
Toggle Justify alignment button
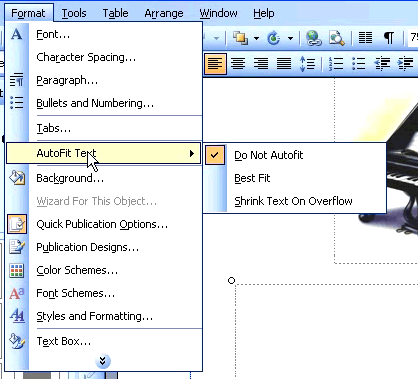tap(284, 63)
